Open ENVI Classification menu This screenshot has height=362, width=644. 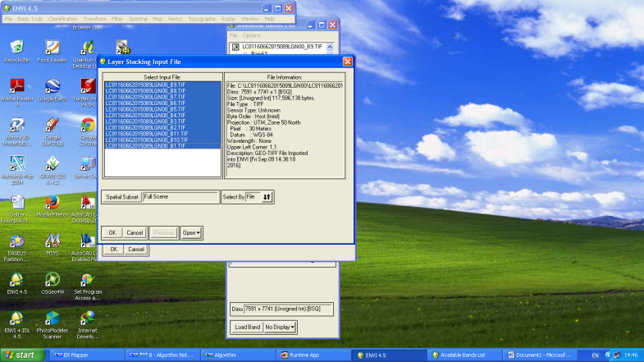[62, 19]
